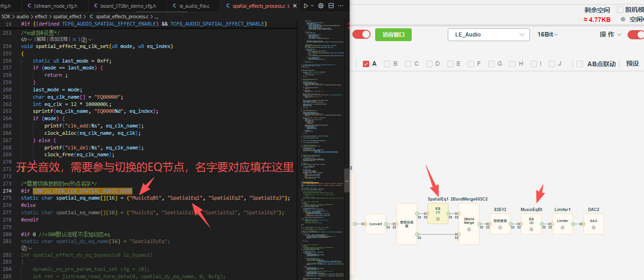Expand the AI assistant chevron in code-lens row
Viewport: 644px width, 280px height.
pos(90,40)
